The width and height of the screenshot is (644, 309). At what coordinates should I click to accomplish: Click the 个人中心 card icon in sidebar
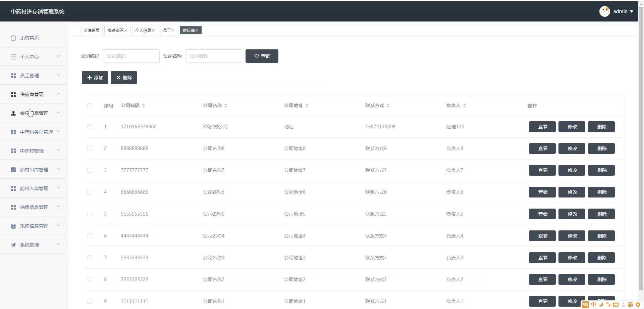coord(13,57)
